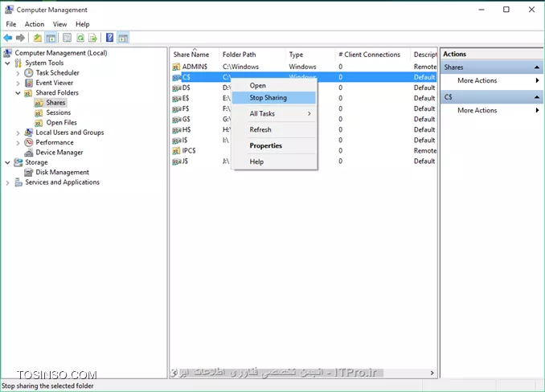
Task: Sort by # Client Connections column header
Action: (373, 55)
